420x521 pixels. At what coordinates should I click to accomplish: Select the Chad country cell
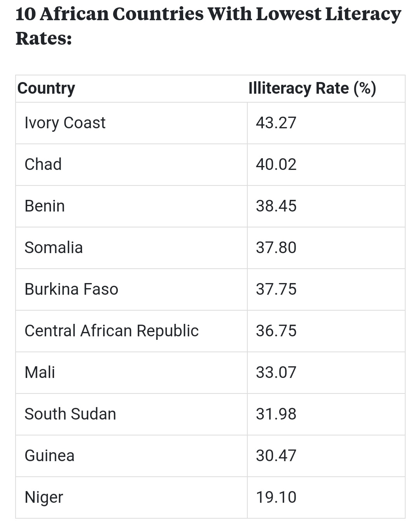tap(43, 164)
